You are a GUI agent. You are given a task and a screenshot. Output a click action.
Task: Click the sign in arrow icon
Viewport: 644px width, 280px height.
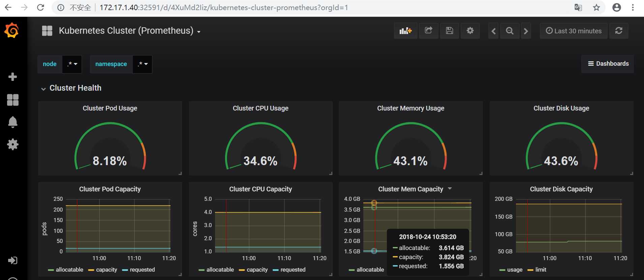tap(13, 260)
